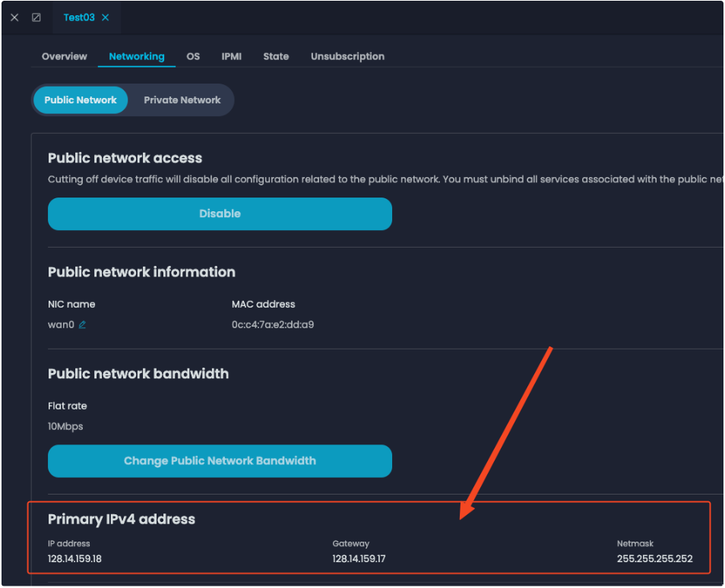Screen dimensions: 725x588
Task: Switch to the Private Network view
Action: tap(182, 100)
